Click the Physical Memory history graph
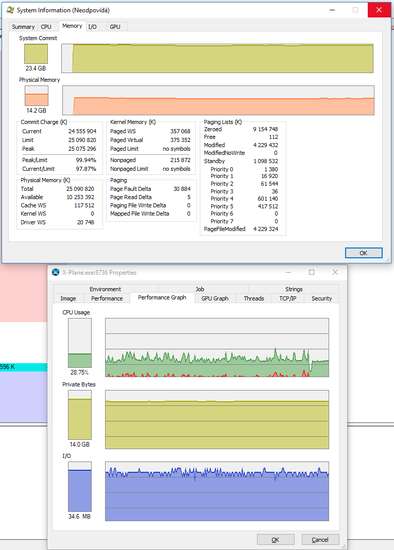 click(218, 100)
